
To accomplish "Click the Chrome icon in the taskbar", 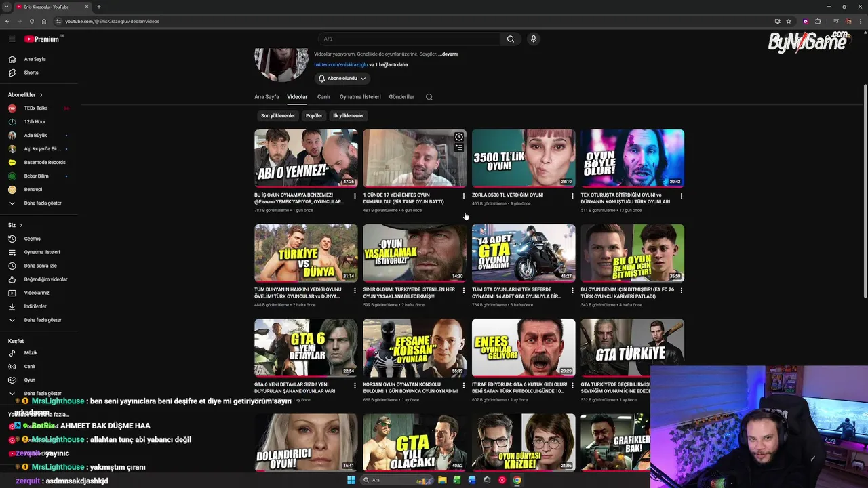I will [517, 480].
